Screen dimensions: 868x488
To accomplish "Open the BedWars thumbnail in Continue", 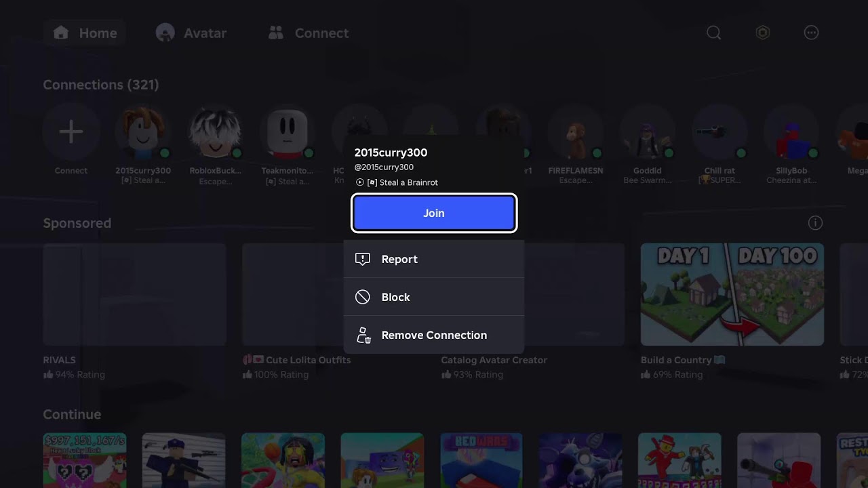I will 481,460.
